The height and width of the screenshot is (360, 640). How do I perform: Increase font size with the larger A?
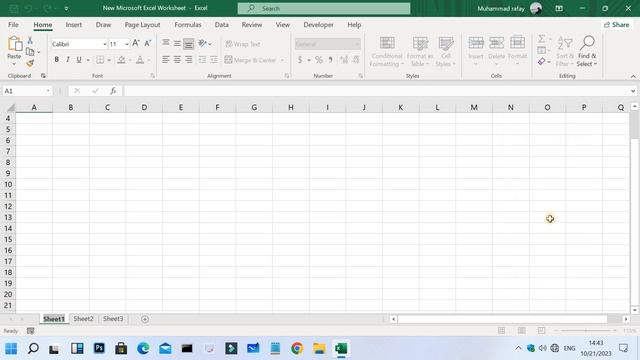pyautogui.click(x=136, y=43)
